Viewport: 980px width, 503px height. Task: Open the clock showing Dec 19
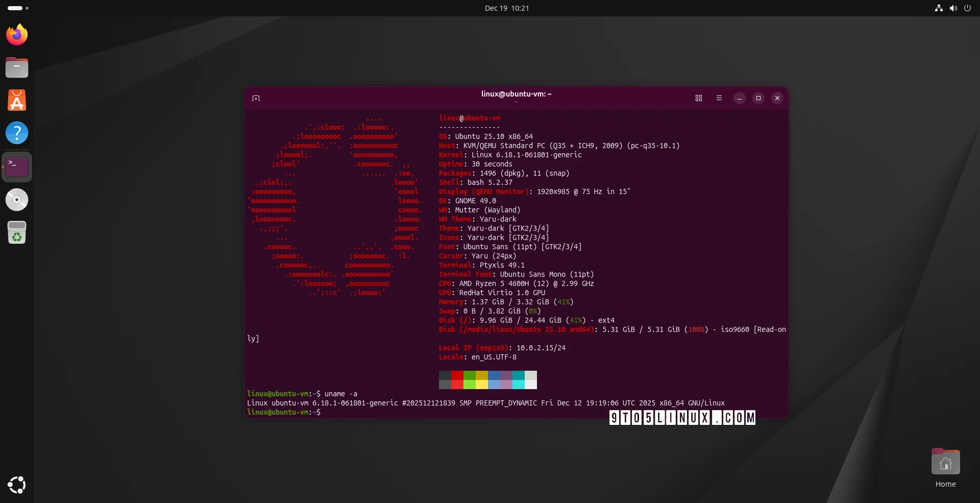coord(506,8)
